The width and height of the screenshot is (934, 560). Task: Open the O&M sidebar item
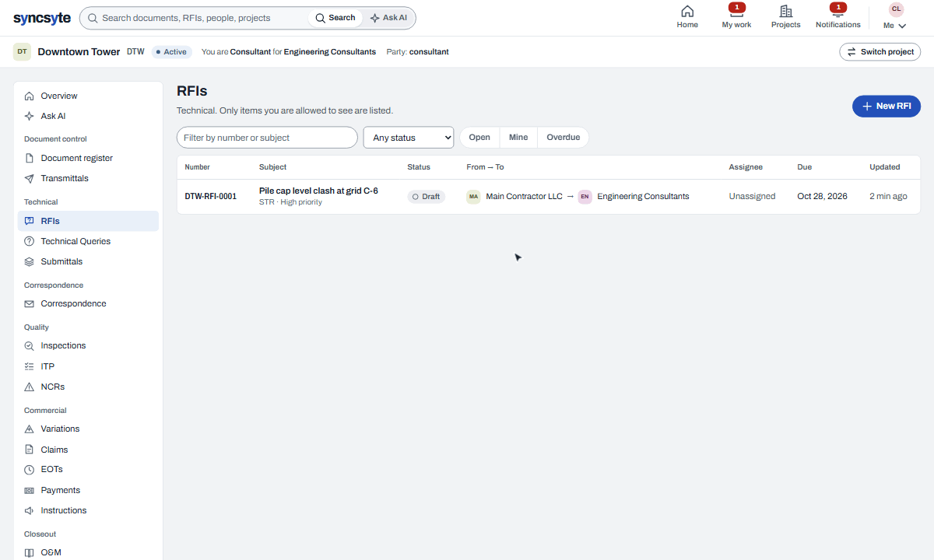coord(88,552)
